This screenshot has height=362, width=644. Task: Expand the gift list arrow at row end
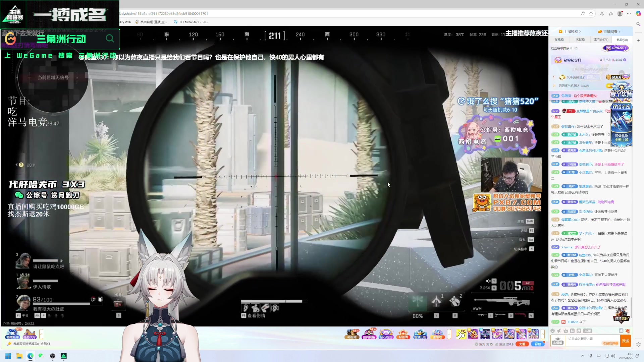click(x=542, y=334)
